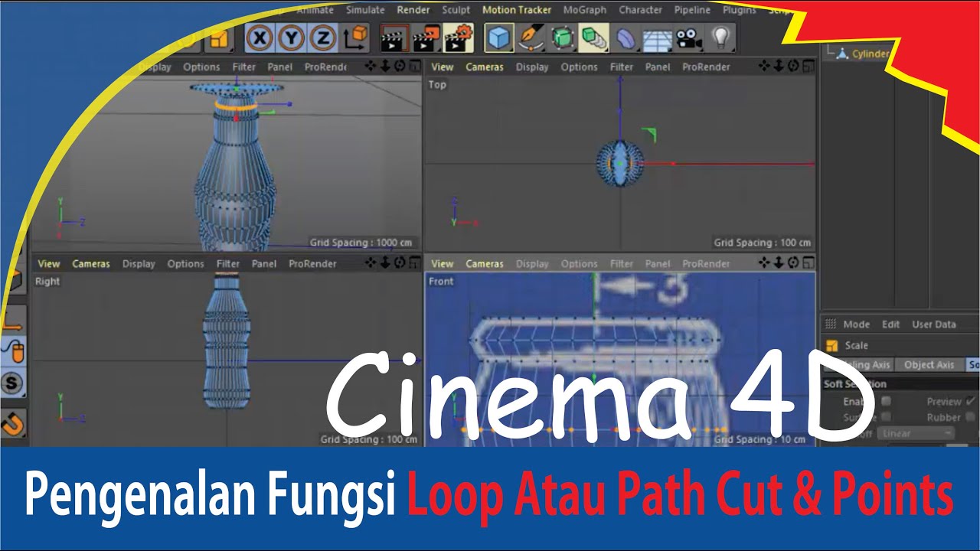Open the Sculpt menu

[456, 10]
